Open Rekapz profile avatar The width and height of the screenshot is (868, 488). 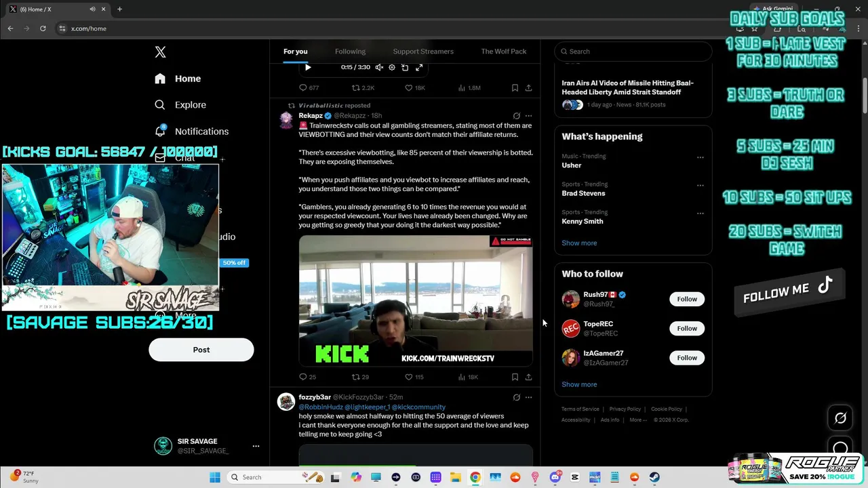[x=286, y=120]
